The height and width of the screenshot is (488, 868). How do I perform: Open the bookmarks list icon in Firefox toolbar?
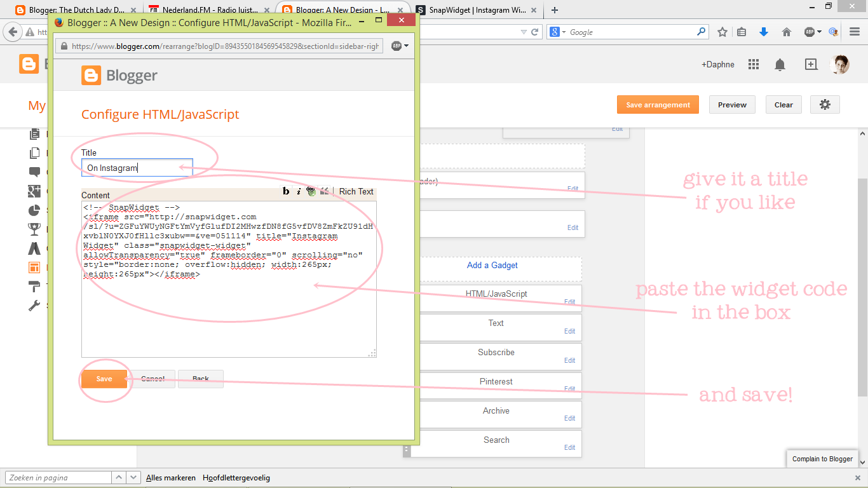[x=742, y=32]
